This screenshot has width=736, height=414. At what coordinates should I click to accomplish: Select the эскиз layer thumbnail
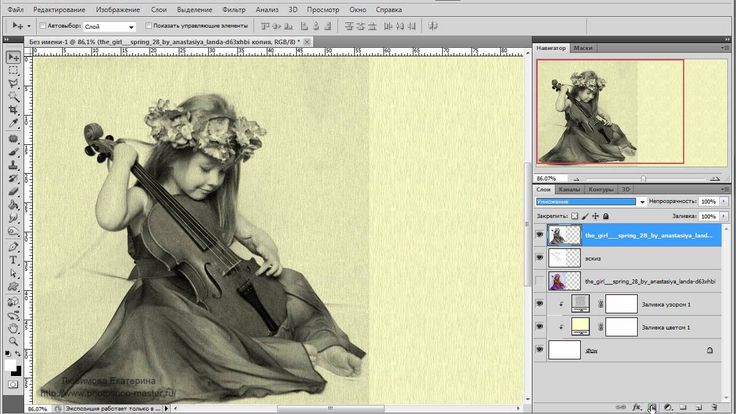(x=564, y=258)
